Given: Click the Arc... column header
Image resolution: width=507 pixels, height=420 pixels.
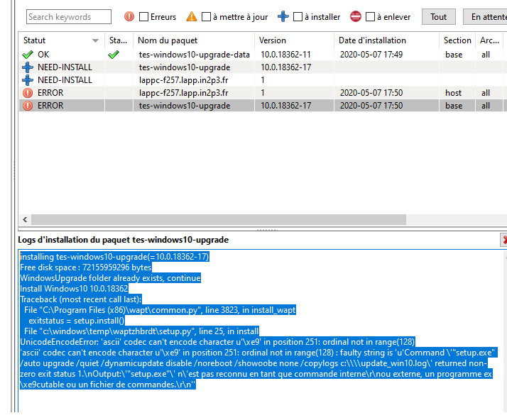Looking at the screenshot, I should 489,40.
